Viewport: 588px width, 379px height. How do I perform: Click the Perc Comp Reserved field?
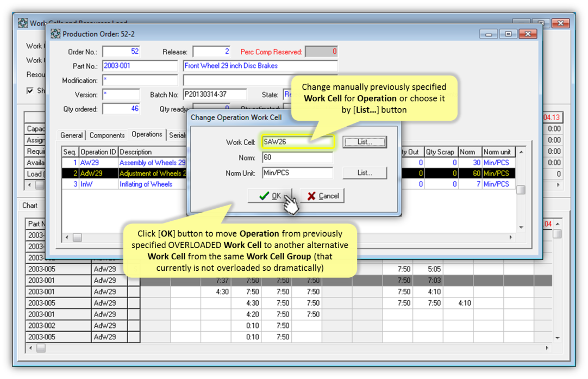tap(321, 52)
